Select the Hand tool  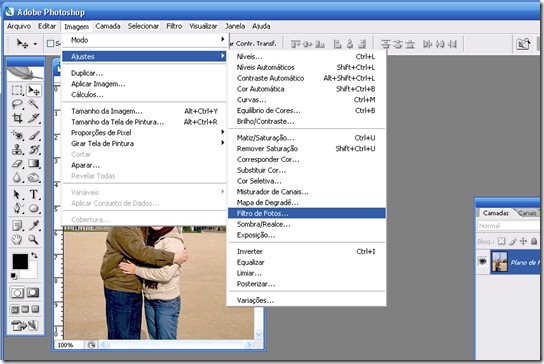tap(17, 239)
